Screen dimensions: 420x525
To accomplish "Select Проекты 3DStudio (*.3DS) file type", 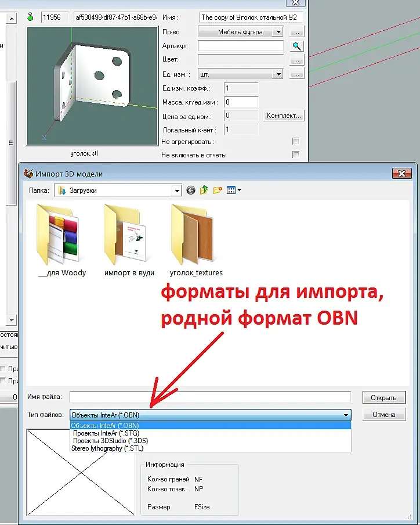I will (211, 441).
